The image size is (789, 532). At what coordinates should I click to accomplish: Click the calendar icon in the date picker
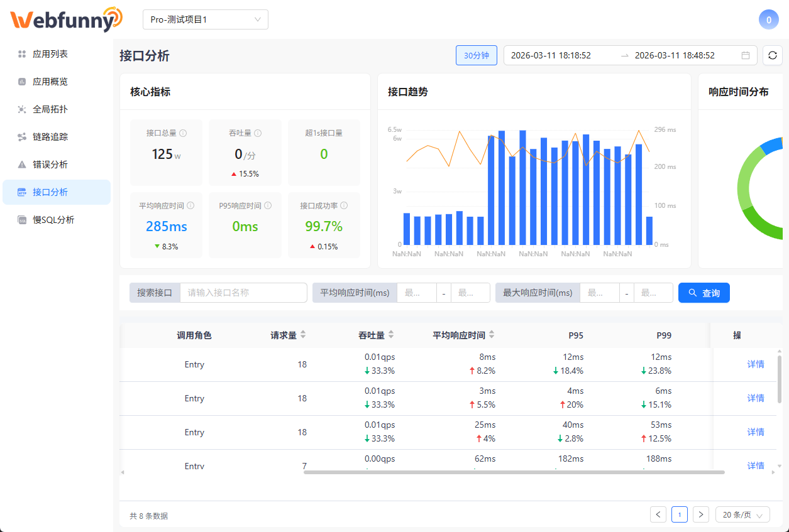[x=746, y=55]
